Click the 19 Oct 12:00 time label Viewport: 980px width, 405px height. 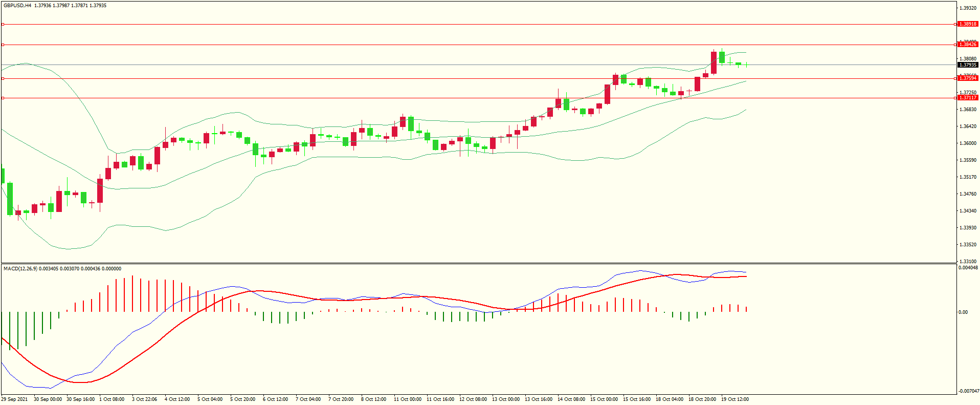(x=734, y=399)
